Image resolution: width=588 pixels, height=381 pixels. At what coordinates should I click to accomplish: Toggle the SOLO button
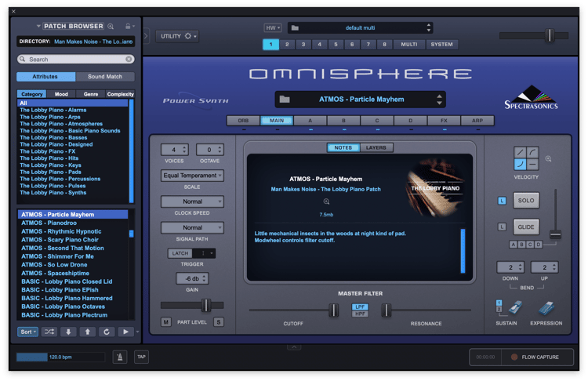click(526, 201)
